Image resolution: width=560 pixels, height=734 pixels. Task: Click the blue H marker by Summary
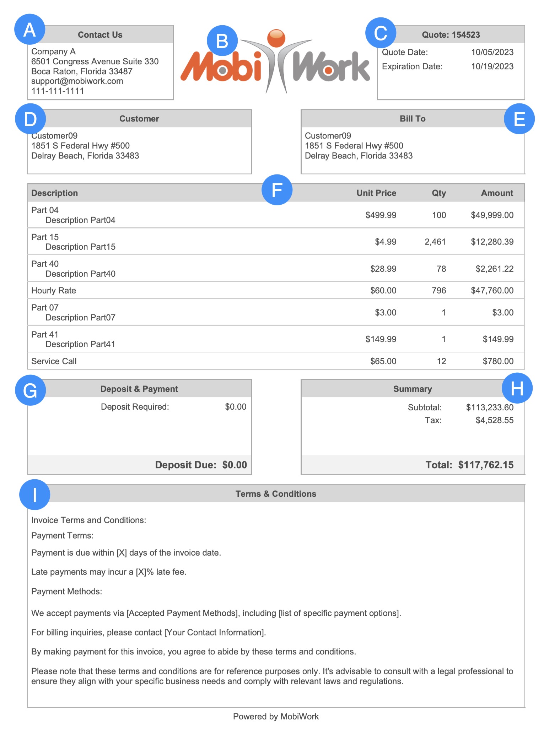tap(517, 388)
